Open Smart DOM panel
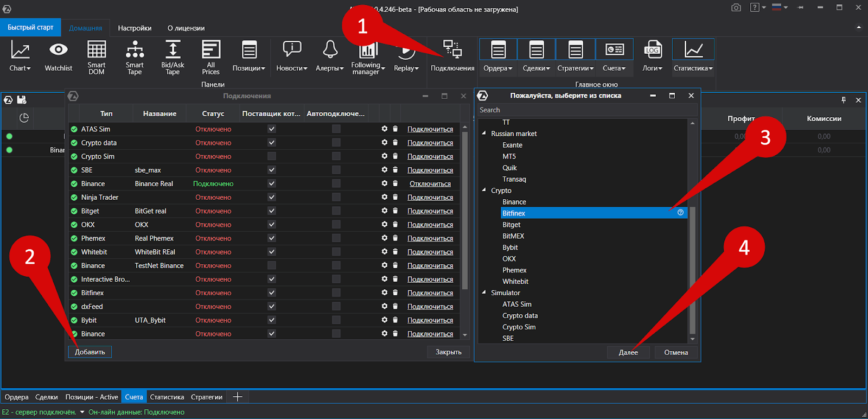Image resolution: width=868 pixels, height=419 pixels. click(97, 50)
